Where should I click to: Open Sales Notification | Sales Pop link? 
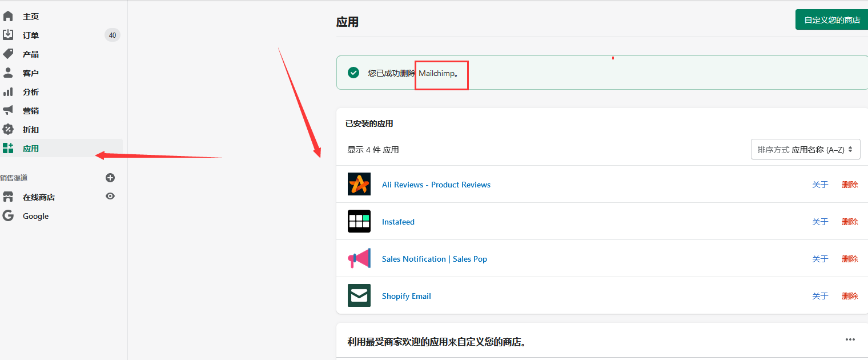tap(435, 259)
